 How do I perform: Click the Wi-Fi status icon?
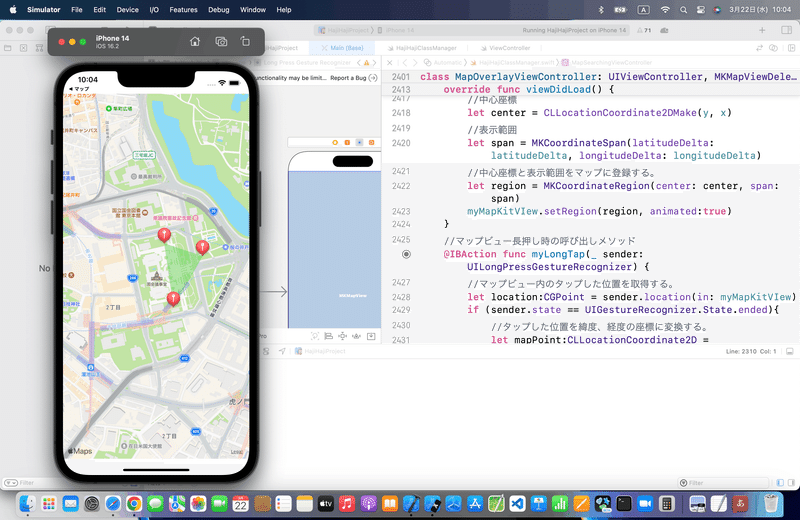tap(665, 10)
